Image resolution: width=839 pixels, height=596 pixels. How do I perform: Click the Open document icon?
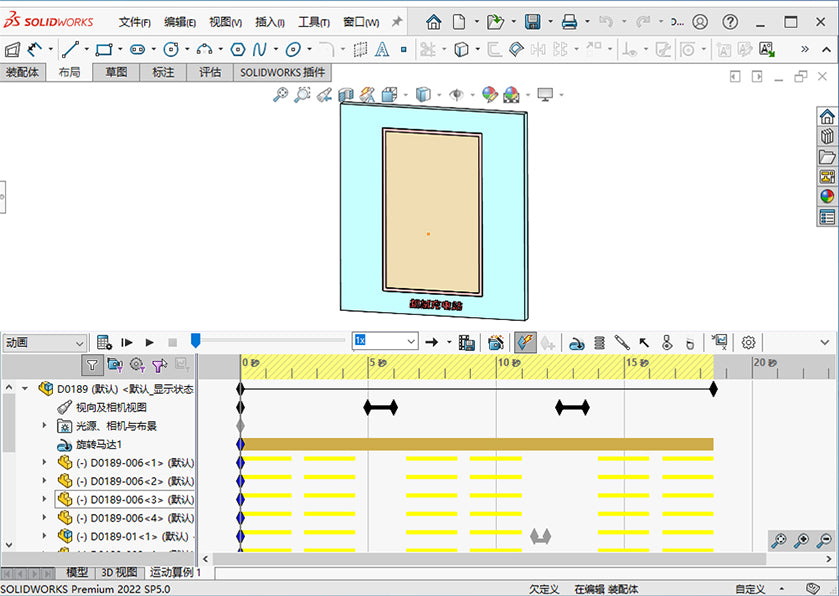click(495, 22)
